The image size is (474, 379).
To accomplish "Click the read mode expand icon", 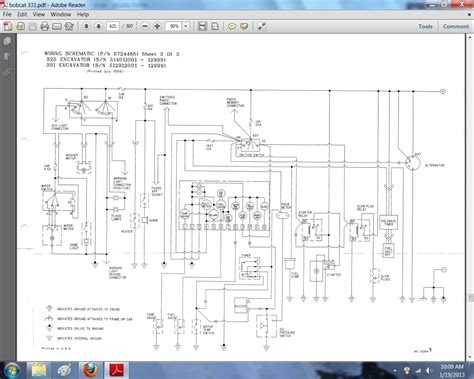I will (x=262, y=26).
